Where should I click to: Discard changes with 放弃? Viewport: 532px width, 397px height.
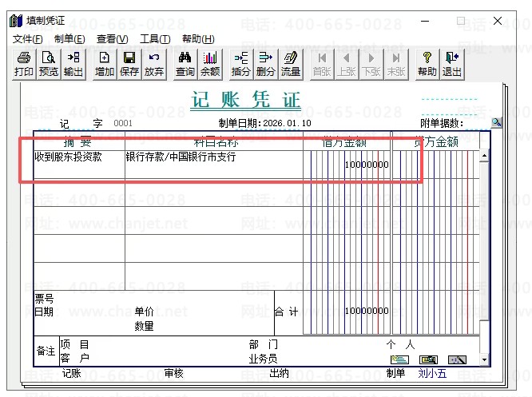click(154, 64)
